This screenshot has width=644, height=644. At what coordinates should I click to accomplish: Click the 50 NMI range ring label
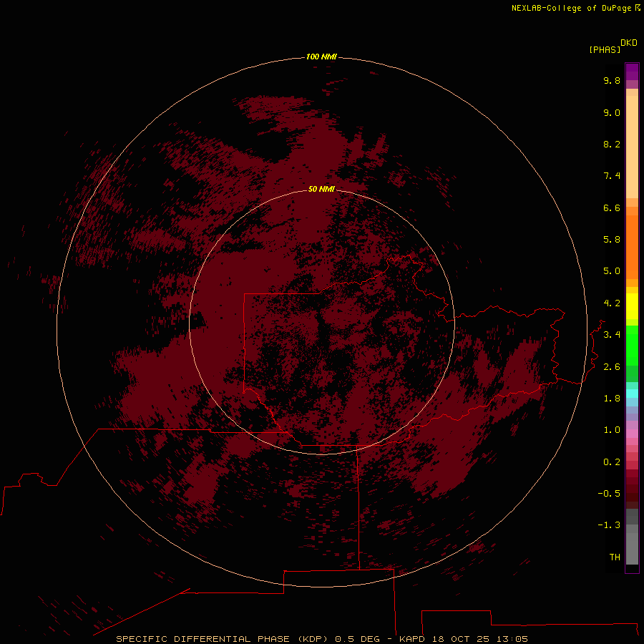pos(321,189)
